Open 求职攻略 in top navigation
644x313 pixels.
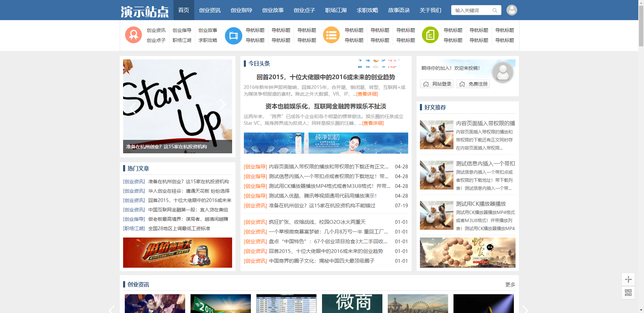(367, 10)
